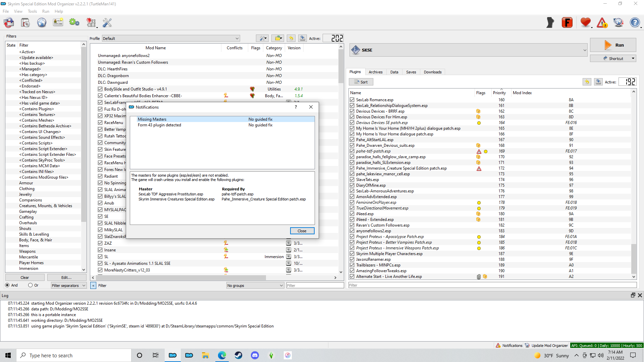Open the SKSE executable dropdown
This screenshot has width=644, height=362.
(x=468, y=50)
